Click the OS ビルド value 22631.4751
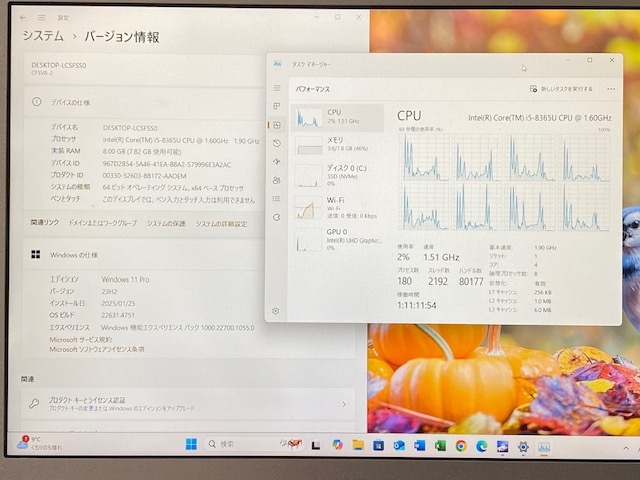The image size is (640, 480). click(x=118, y=315)
